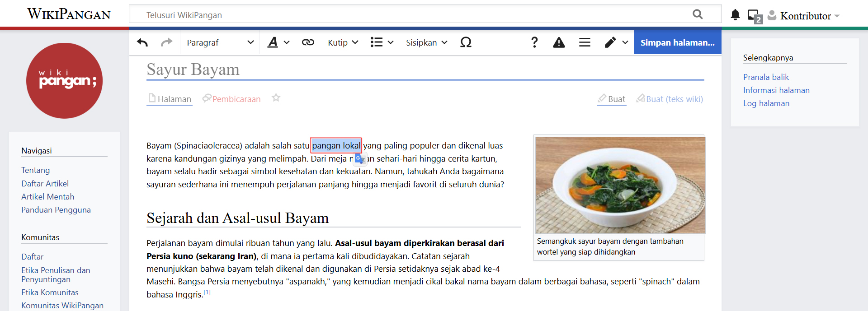This screenshot has width=868, height=311.
Task: Expand the text style dropdown
Action: (278, 42)
